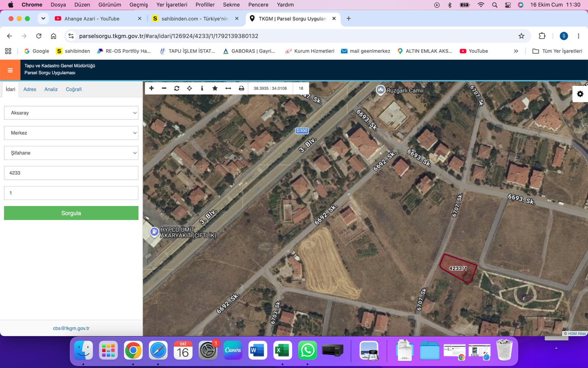Click the coordinates readout 38.3935 : 34.0108

tap(270, 88)
